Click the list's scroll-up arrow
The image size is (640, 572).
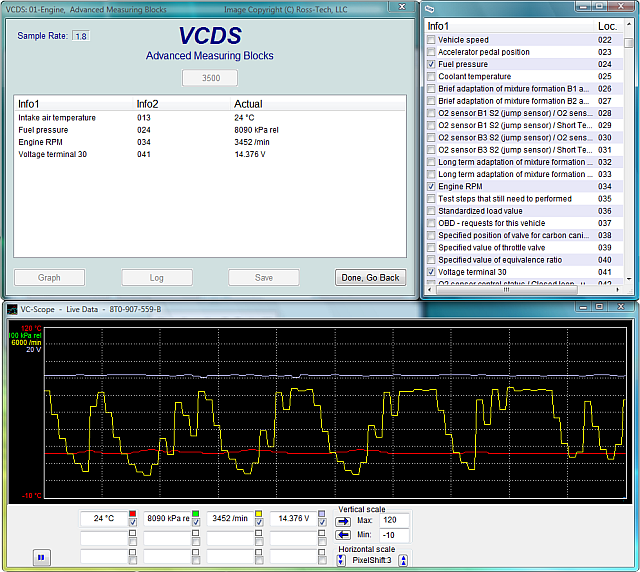point(629,24)
